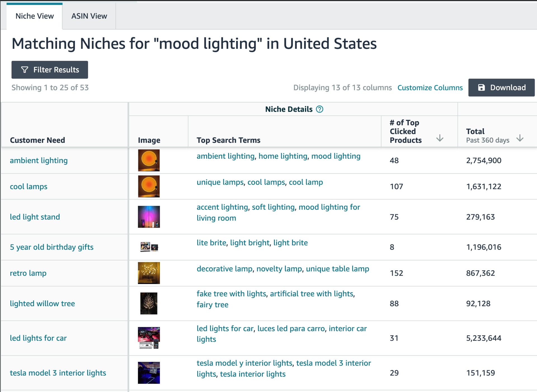Click the 5,233,644 total value
The width and height of the screenshot is (537, 392).
coord(484,338)
